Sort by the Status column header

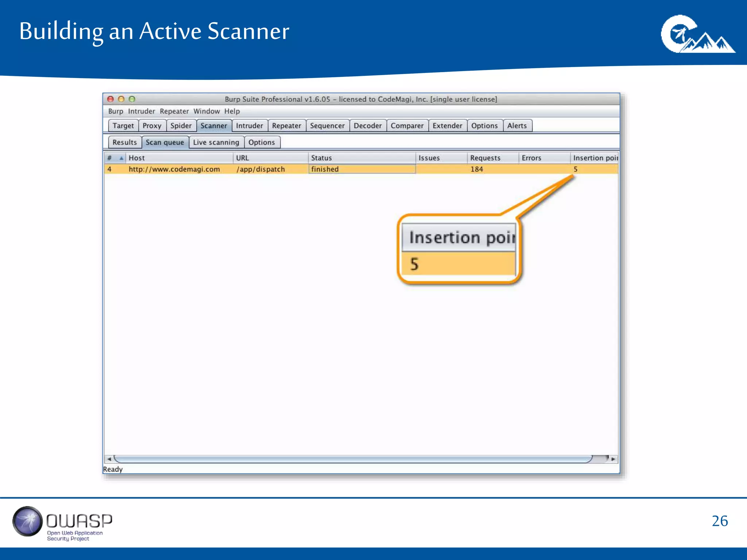point(362,158)
